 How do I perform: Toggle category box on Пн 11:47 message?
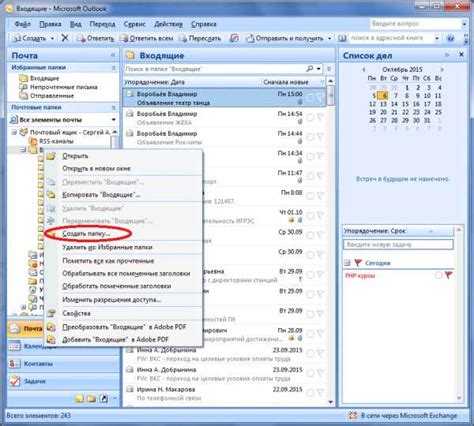tap(310, 176)
